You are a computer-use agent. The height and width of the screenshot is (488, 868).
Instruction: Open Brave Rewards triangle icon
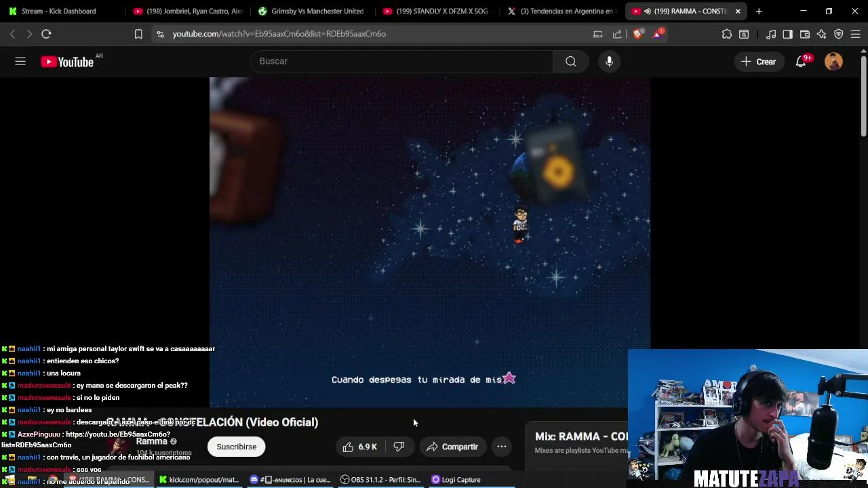658,33
